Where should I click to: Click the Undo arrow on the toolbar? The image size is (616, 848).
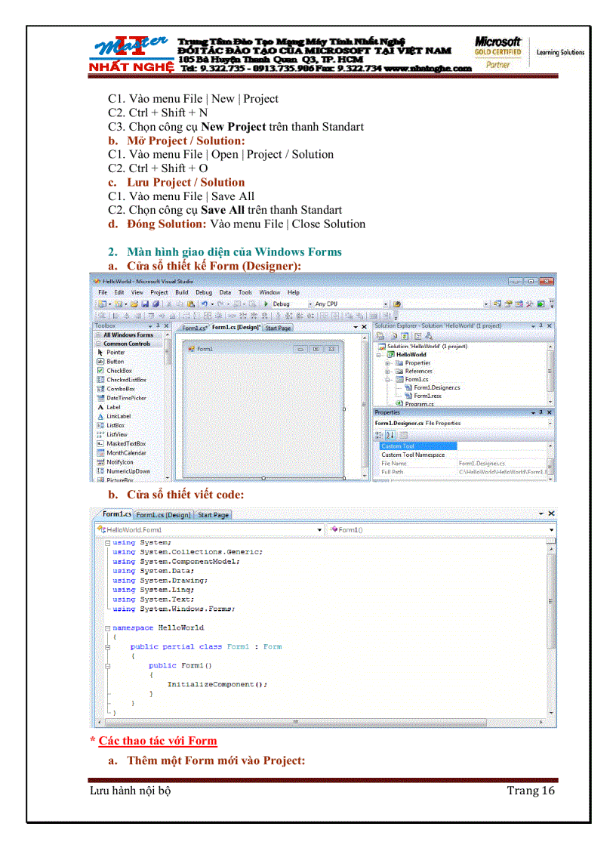[205, 304]
